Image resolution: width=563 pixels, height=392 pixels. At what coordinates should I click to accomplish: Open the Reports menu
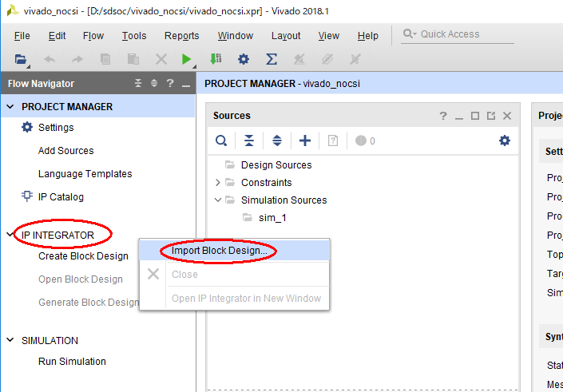(181, 36)
